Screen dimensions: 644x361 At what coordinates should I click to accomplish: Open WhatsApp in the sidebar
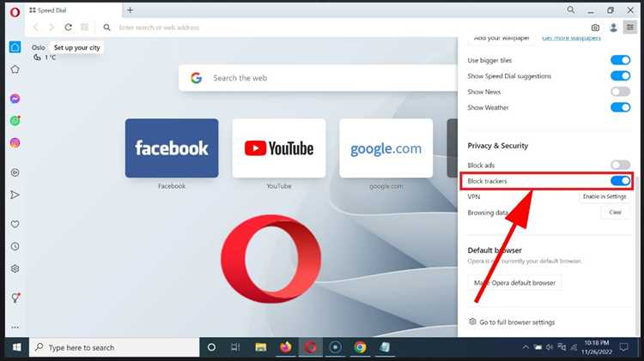tap(15, 121)
